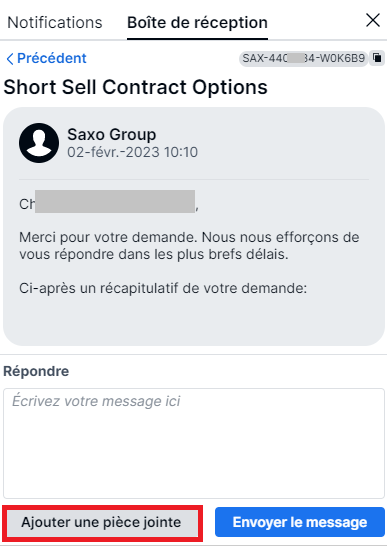Click the Short Sell Contract Options title
This screenshot has width=387, height=546.
pos(136,87)
